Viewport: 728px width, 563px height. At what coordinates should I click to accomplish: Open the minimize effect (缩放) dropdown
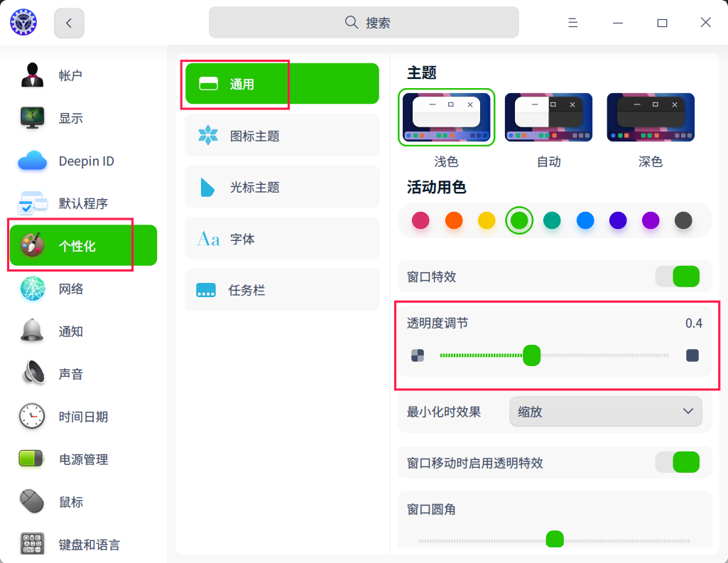[x=605, y=412]
